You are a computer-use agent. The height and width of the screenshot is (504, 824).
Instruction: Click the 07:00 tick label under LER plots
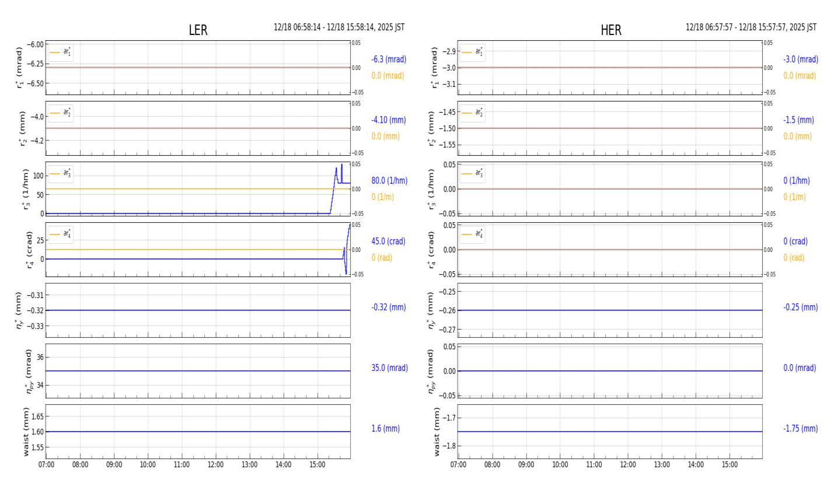(46, 465)
